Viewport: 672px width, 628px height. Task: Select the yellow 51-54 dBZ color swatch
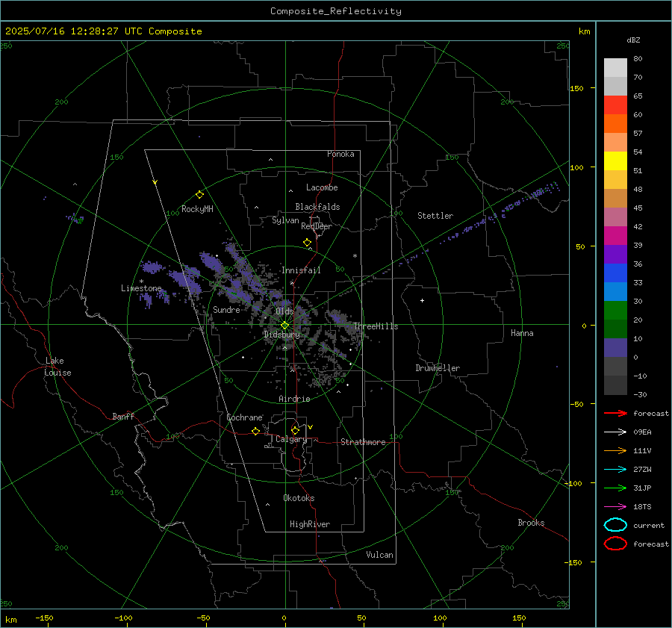[x=615, y=161]
